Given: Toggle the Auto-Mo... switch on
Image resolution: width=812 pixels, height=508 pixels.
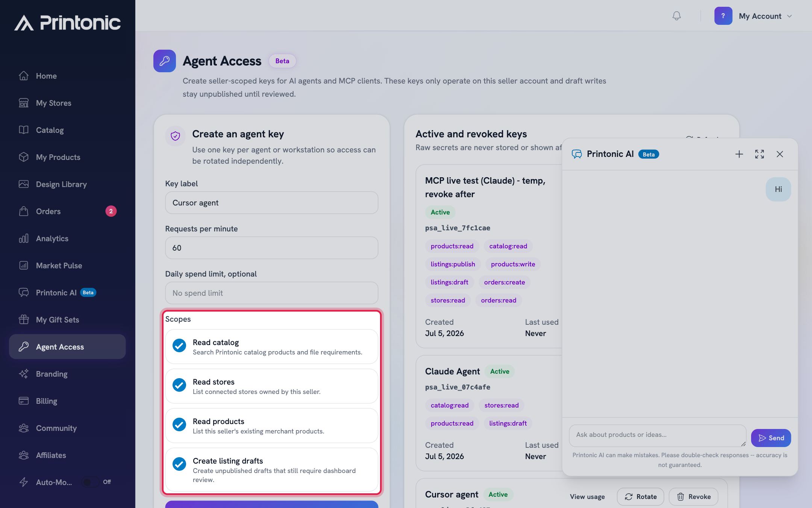Looking at the screenshot, I should (90, 482).
